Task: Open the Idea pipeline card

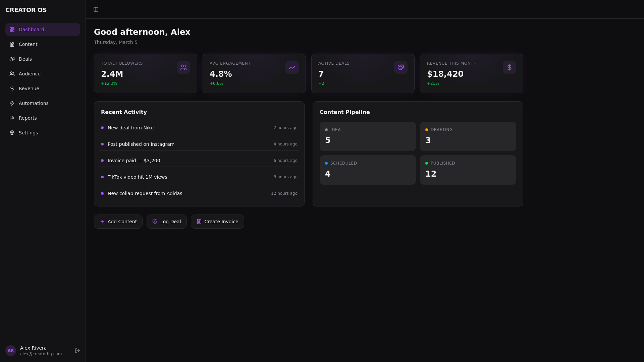Action: [368, 136]
